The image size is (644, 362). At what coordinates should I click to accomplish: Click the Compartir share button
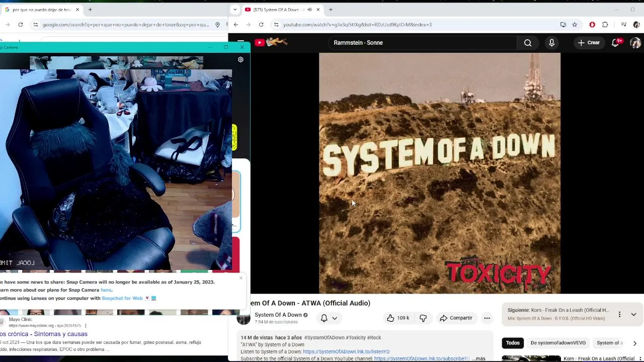(456, 318)
